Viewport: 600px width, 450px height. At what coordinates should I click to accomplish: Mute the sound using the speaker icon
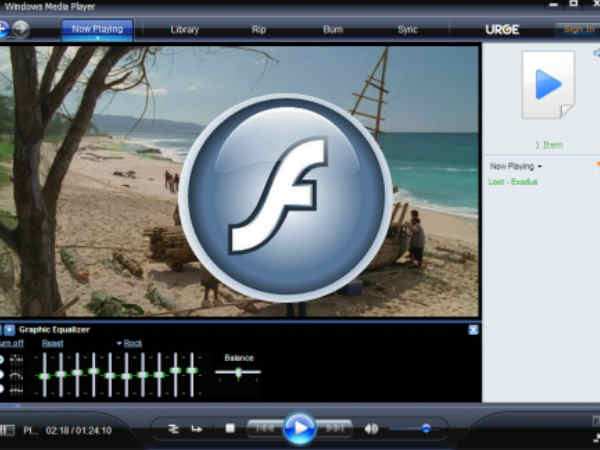coord(371,428)
